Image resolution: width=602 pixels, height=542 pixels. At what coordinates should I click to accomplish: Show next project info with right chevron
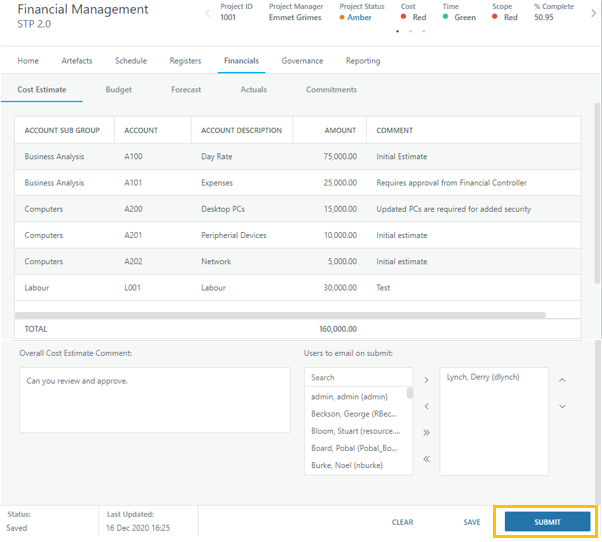coord(594,13)
